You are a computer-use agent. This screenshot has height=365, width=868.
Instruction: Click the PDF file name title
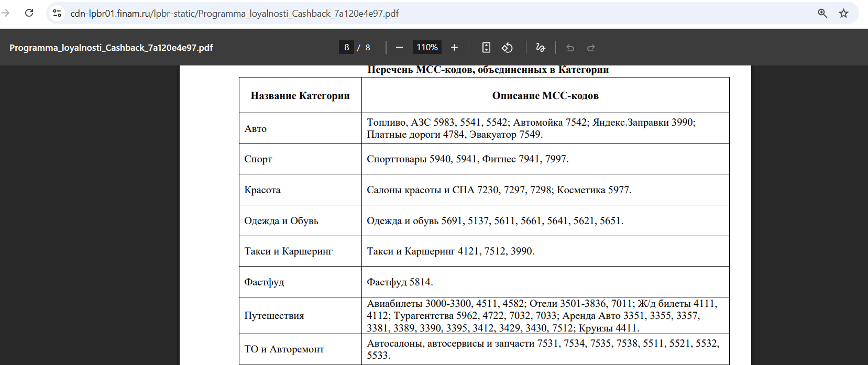click(111, 48)
